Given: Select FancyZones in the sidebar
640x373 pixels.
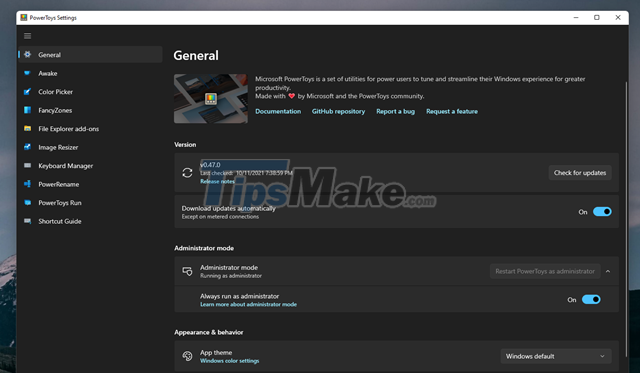Looking at the screenshot, I should click(90, 110).
